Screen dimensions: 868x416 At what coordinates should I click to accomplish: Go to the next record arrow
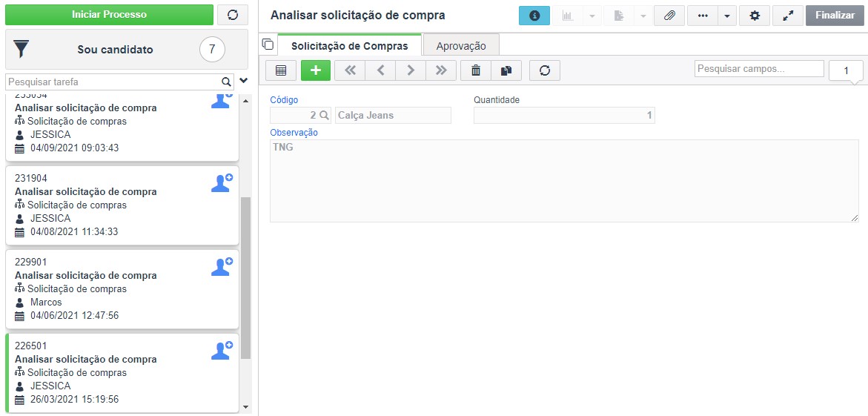[x=411, y=70]
